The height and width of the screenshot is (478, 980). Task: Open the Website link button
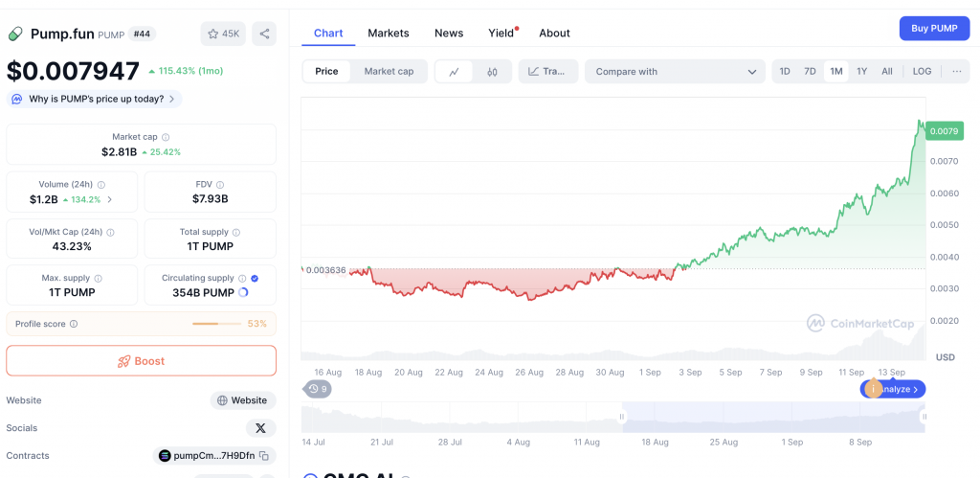[x=243, y=400]
